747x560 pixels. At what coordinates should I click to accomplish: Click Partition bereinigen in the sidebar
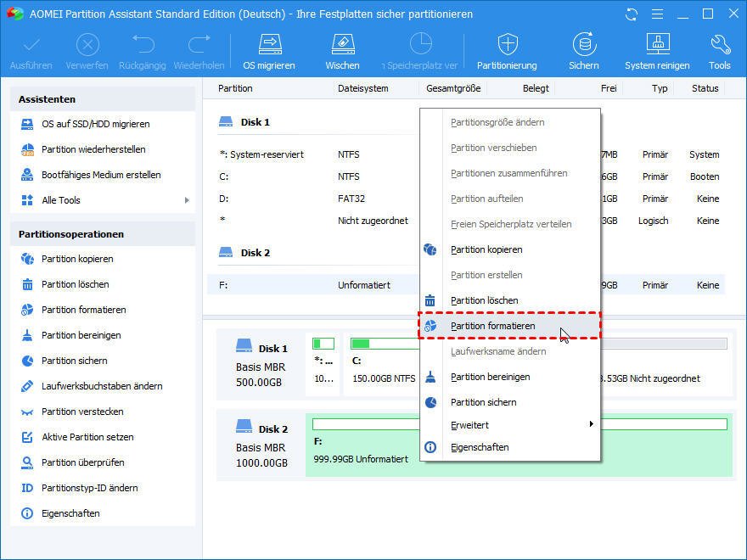pos(81,335)
